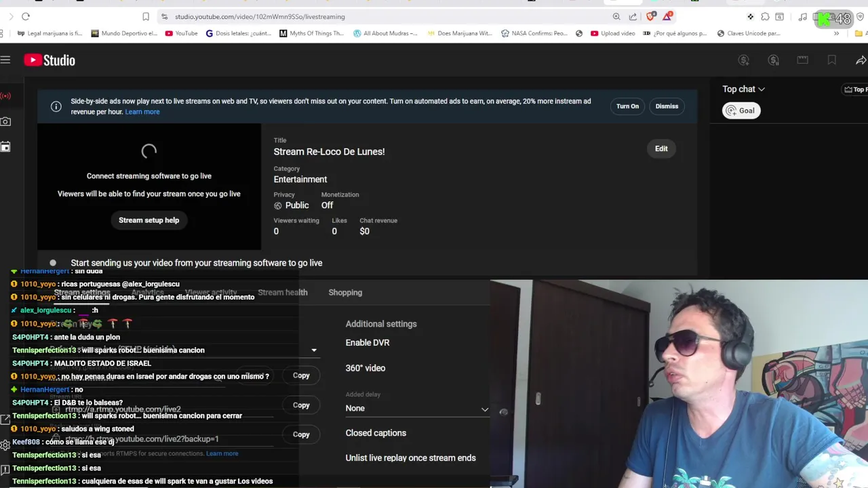Open the YouTube bookmark in the bookmarks bar
This screenshot has width=868, height=488.
[x=182, y=33]
